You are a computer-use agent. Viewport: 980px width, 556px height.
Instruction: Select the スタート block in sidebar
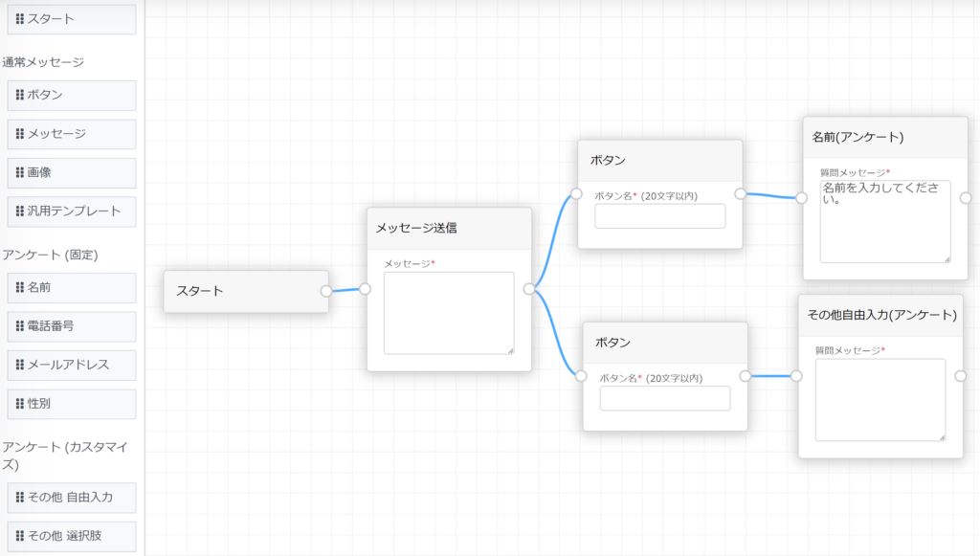pyautogui.click(x=72, y=18)
